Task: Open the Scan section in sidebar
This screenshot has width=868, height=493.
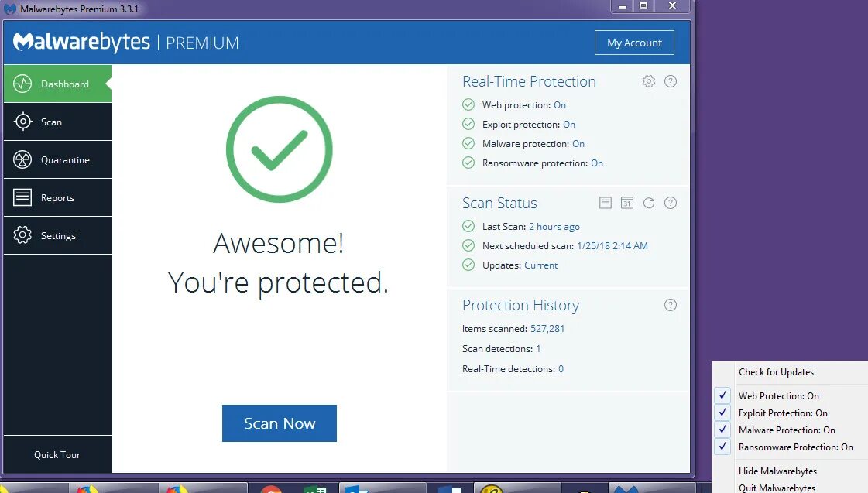Action: click(57, 122)
